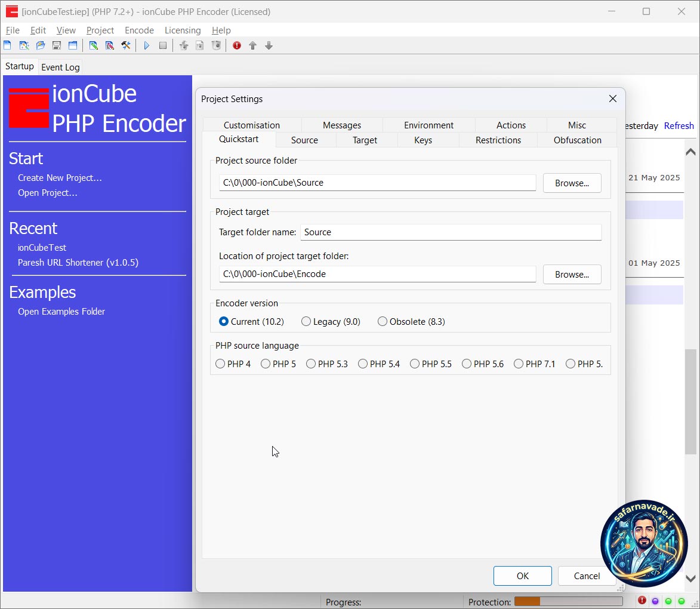Click the red error indicator in status bar
The height and width of the screenshot is (609, 700).
[x=642, y=601]
